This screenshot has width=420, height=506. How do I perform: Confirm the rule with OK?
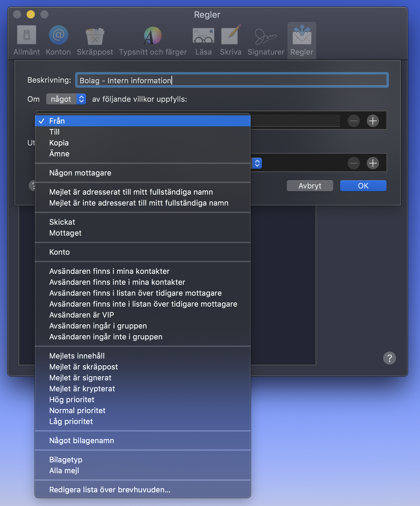pos(363,186)
